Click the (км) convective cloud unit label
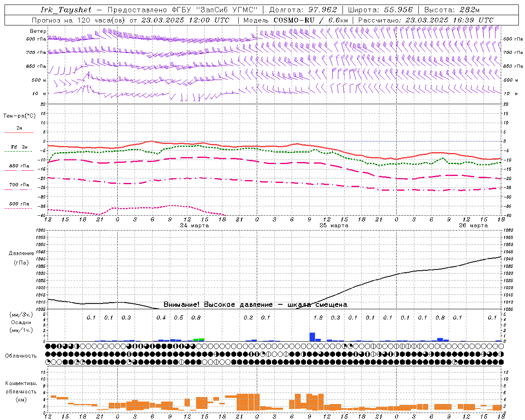 pos(21,399)
